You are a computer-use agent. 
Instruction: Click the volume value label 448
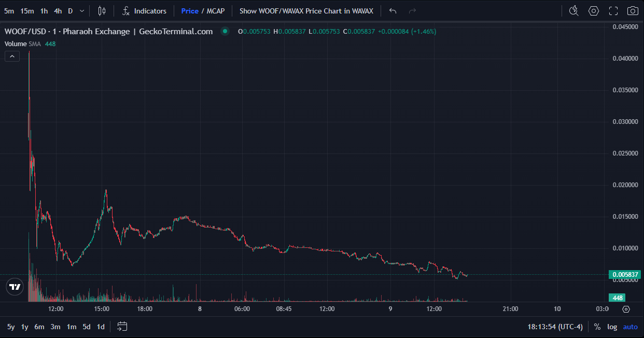pyautogui.click(x=617, y=298)
